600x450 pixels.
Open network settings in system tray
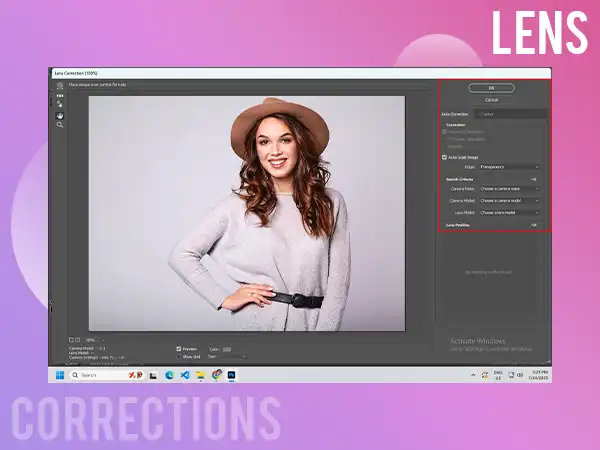[x=511, y=375]
